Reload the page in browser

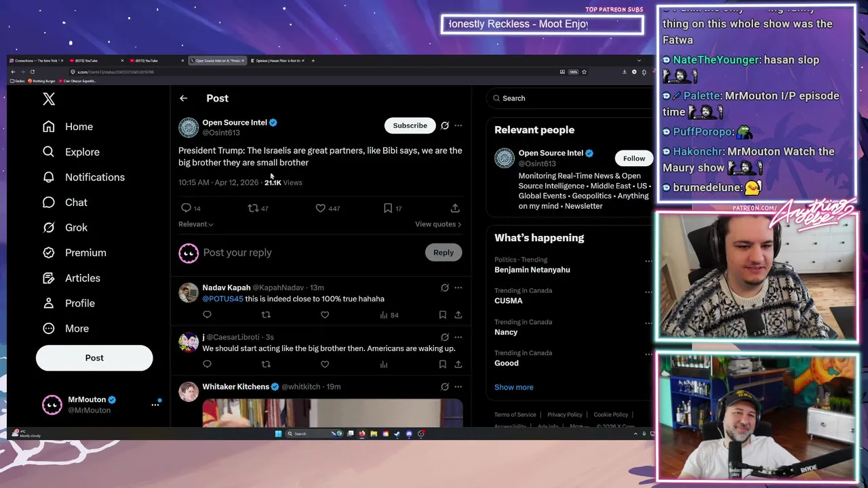pyautogui.click(x=32, y=72)
